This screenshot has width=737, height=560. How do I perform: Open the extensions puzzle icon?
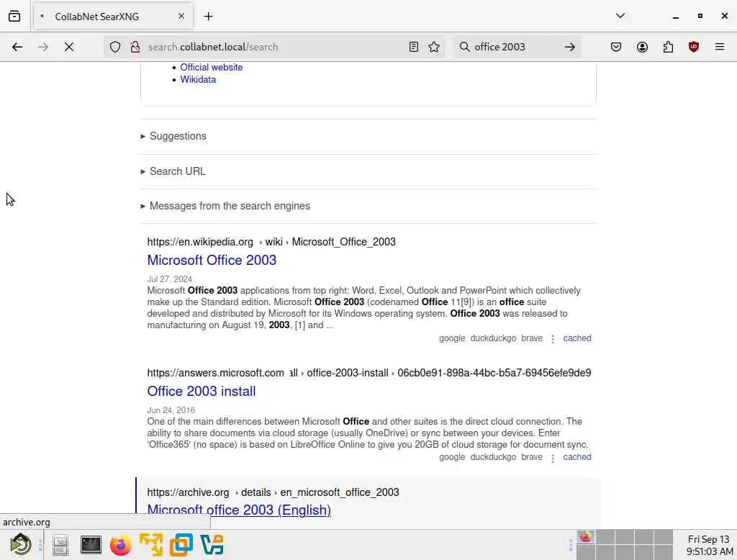coord(668,47)
